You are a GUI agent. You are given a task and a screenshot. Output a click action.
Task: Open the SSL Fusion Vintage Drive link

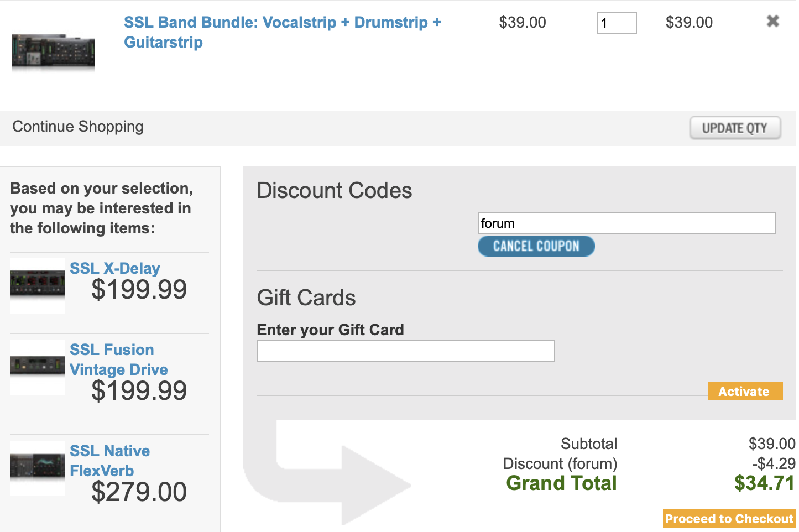click(119, 359)
